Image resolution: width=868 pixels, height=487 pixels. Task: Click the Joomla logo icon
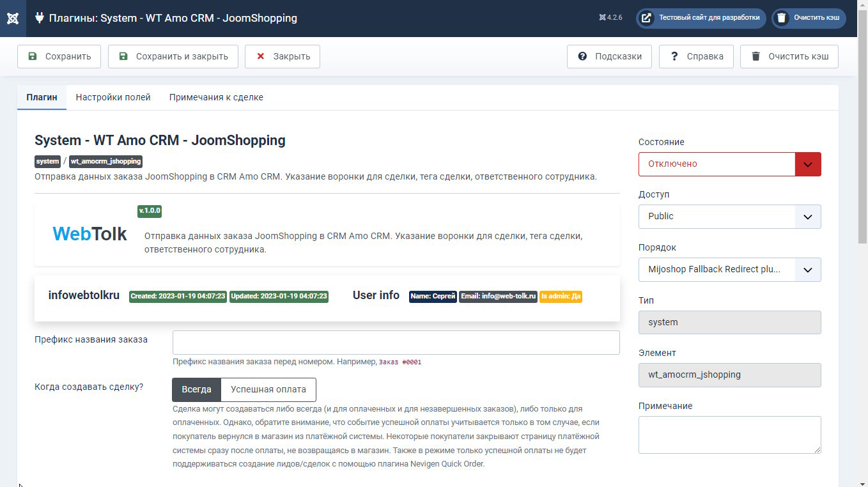click(x=13, y=18)
